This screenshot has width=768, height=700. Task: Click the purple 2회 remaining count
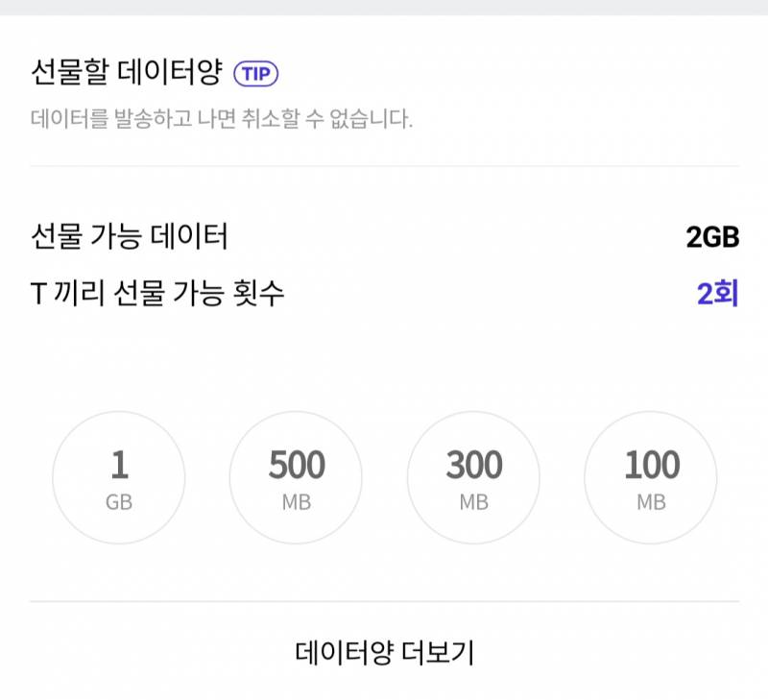tap(717, 293)
